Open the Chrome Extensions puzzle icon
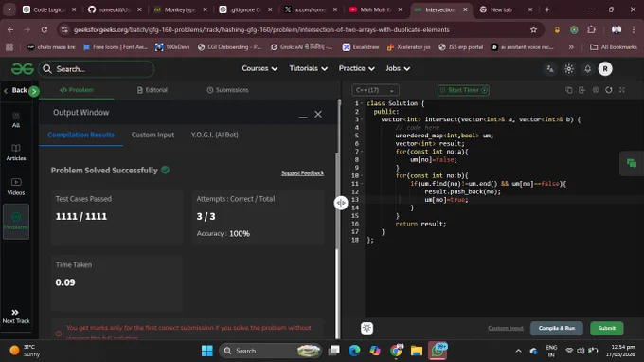Screen dimensions: 644x362 [591, 29]
